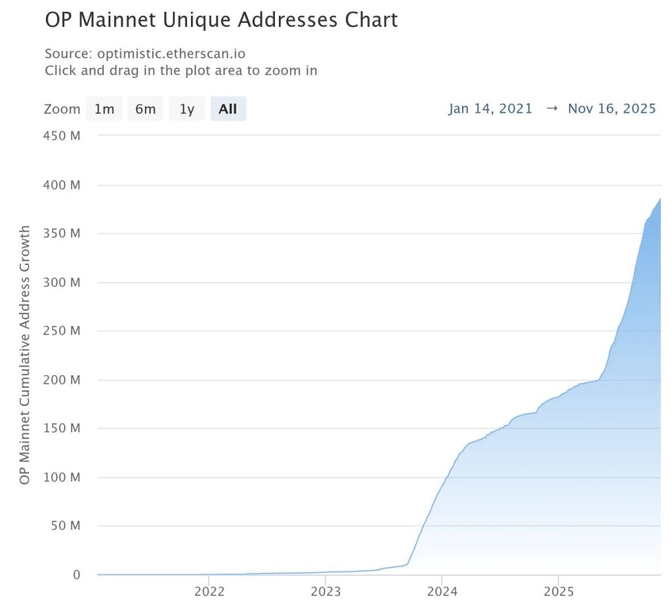672x616 pixels.
Task: Select the 1m zoom button
Action: pos(104,109)
